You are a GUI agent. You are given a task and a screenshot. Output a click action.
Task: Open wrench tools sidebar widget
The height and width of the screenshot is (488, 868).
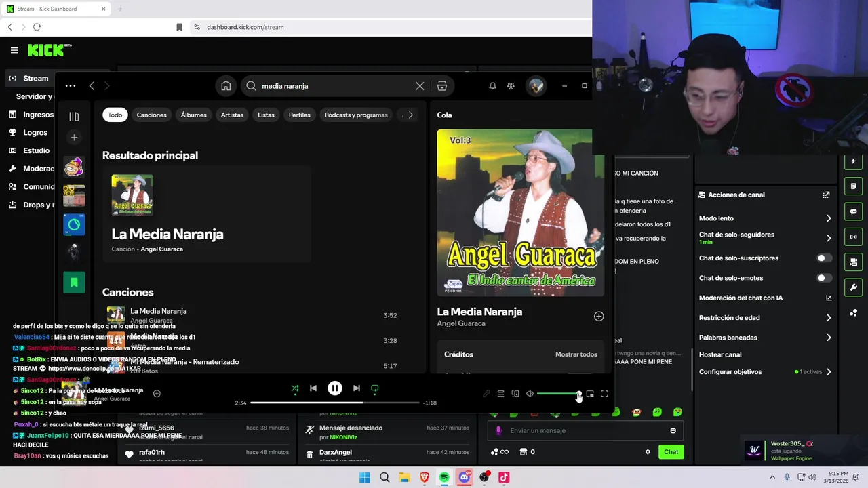[x=854, y=287]
